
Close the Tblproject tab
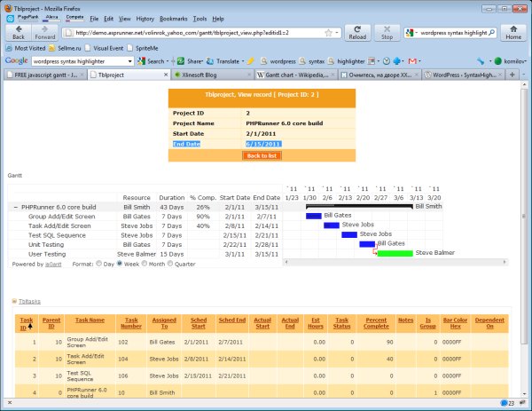(166, 75)
